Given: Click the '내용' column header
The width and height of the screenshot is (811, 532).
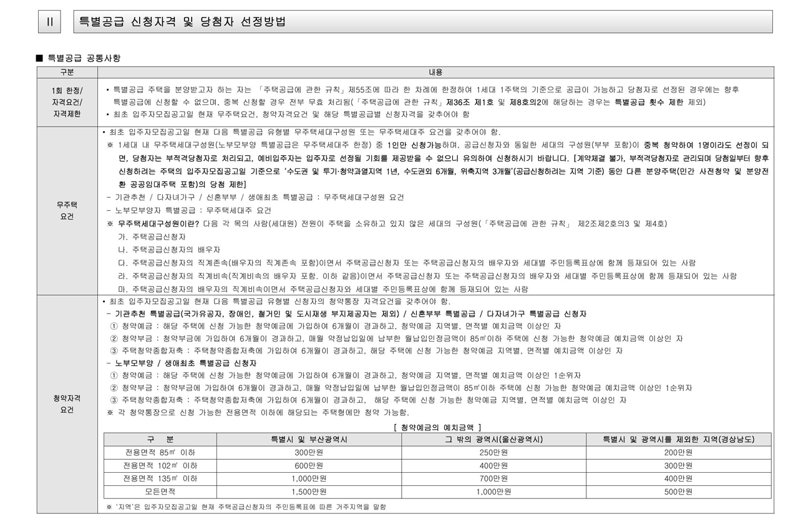Looking at the screenshot, I should pyautogui.click(x=435, y=72).
